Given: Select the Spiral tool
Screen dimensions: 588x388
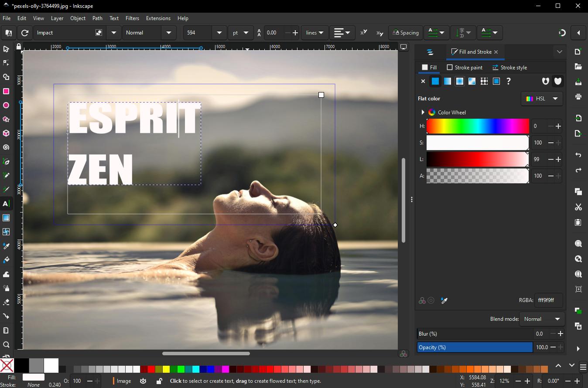Looking at the screenshot, I should pos(6,147).
